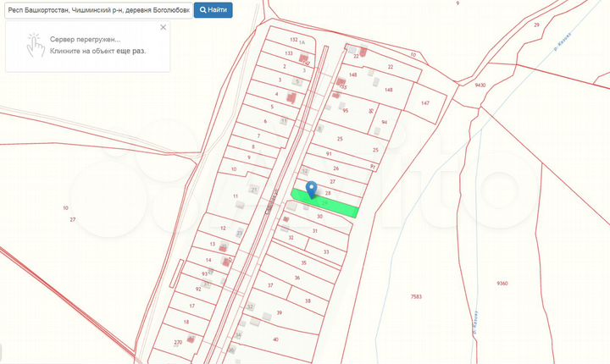
Task: Select parcel number 11 on map
Action: point(236,196)
